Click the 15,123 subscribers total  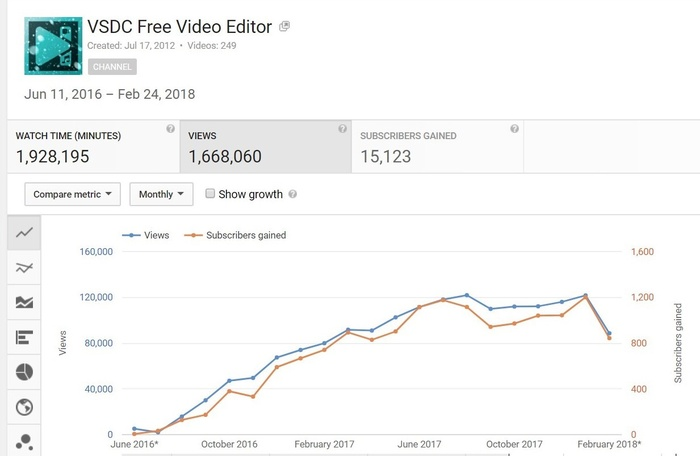[386, 157]
